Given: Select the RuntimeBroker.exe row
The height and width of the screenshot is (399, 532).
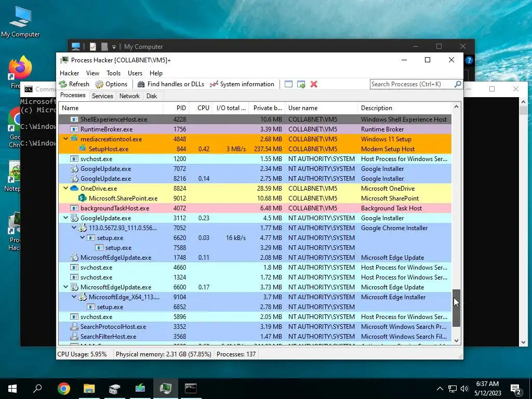Looking at the screenshot, I should coord(255,129).
